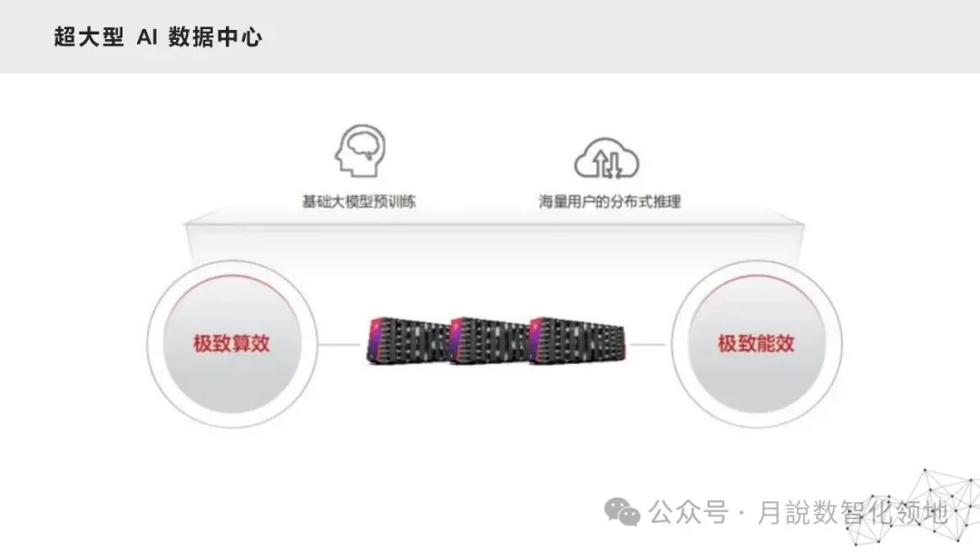The height and width of the screenshot is (552, 980).
Task: Click the cloud upload-download icon
Action: (606, 159)
